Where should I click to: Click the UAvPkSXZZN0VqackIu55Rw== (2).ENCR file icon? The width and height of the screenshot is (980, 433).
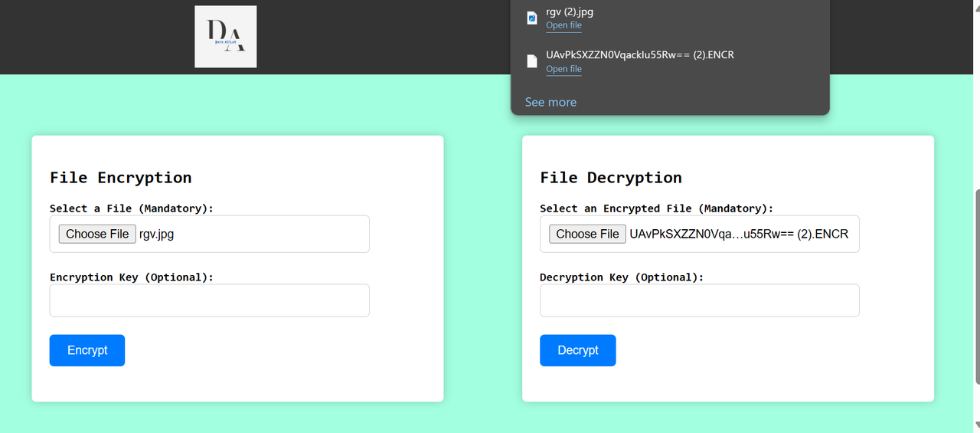pos(532,61)
